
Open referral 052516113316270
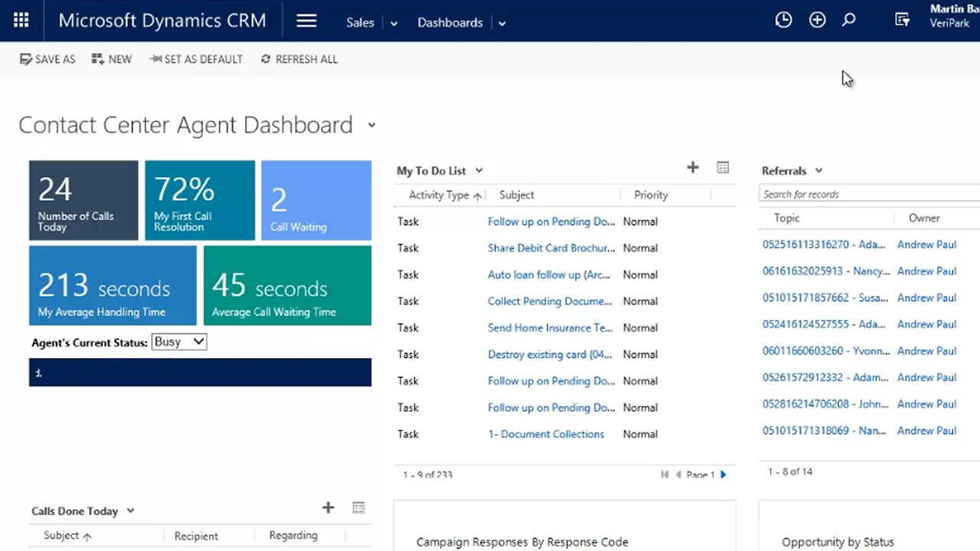pos(824,245)
